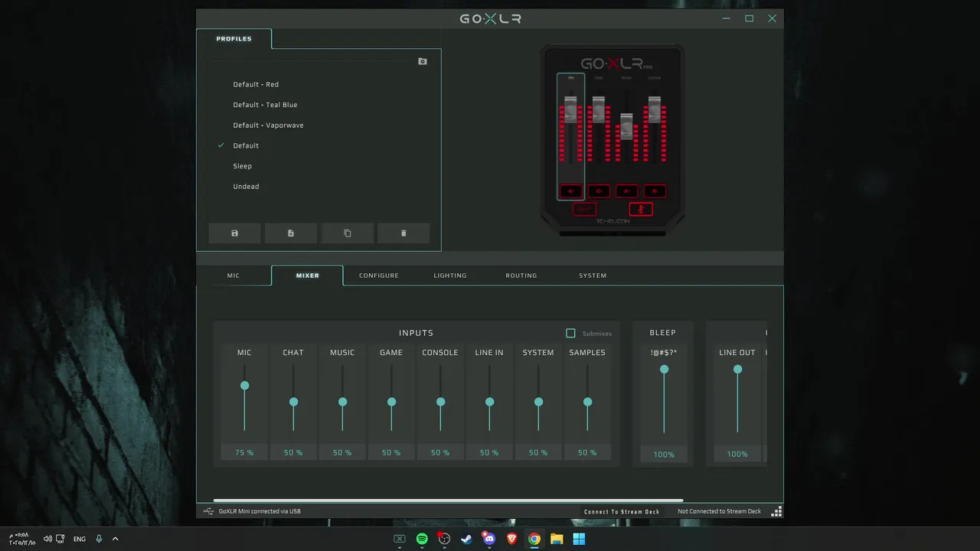This screenshot has width=980, height=551.
Task: Enable the Submixes checkbox
Action: click(x=570, y=333)
